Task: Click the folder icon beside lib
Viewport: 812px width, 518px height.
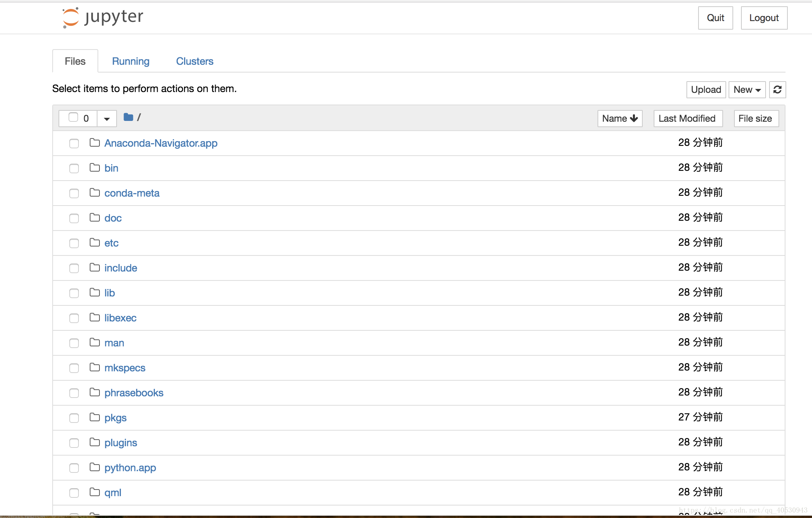Action: click(x=95, y=293)
